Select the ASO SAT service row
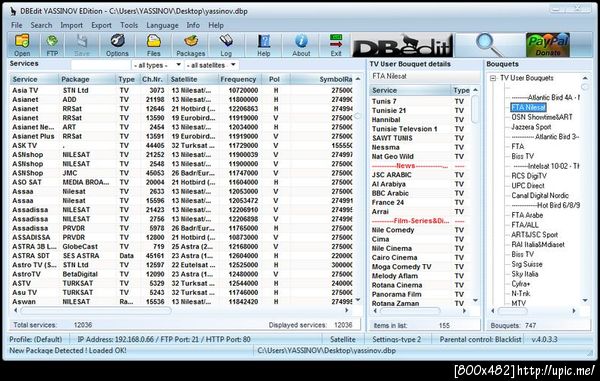 point(181,182)
